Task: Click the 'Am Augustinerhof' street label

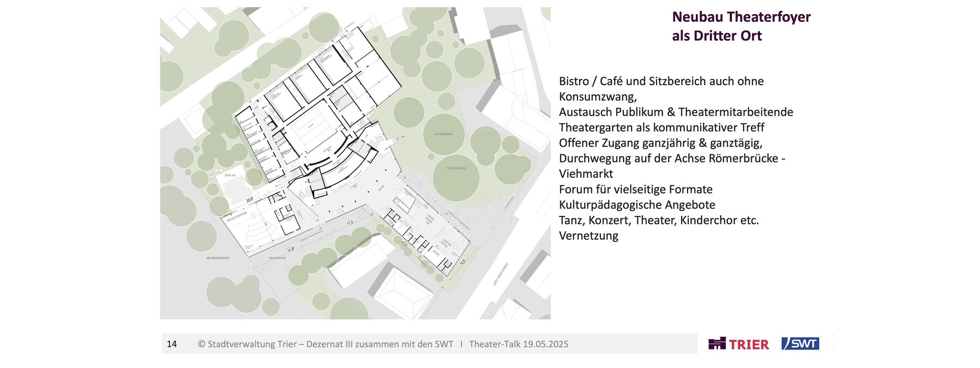Action: [217, 258]
